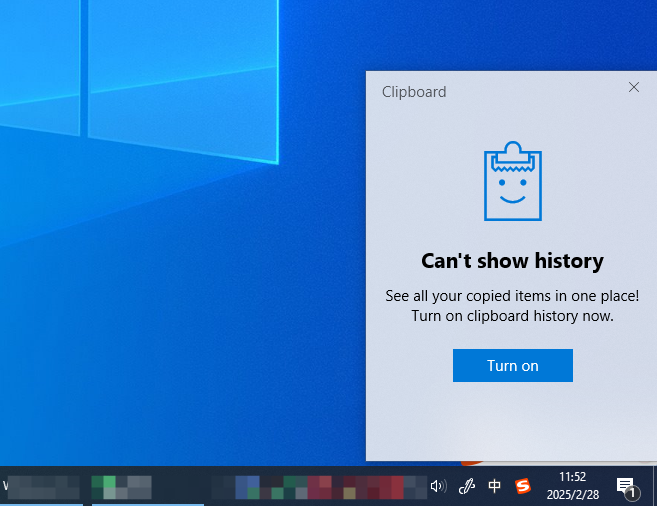Viewport: 657px width, 506px height.
Task: Open the clock showing 11:52
Action: (x=572, y=486)
